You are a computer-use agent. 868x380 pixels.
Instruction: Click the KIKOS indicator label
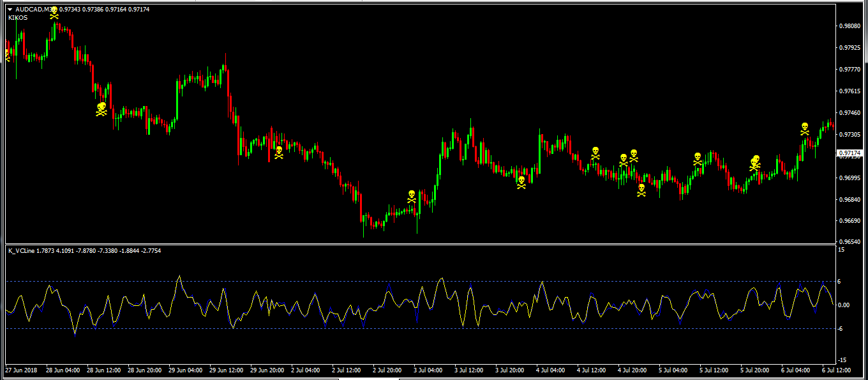click(x=18, y=18)
